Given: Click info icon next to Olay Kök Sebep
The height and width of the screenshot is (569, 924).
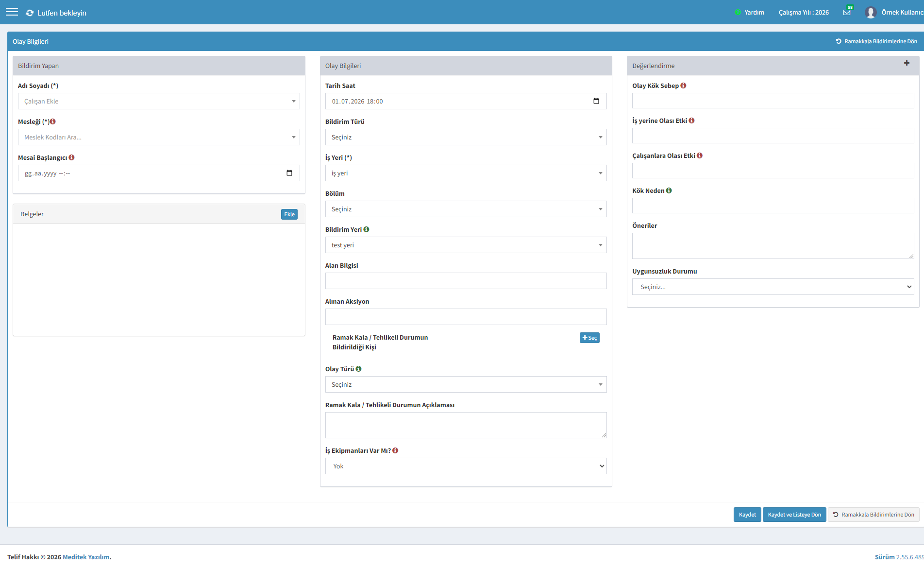Looking at the screenshot, I should [683, 86].
